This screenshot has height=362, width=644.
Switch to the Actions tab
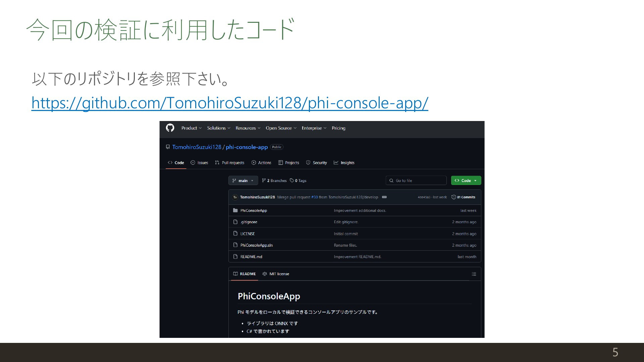[x=261, y=163]
